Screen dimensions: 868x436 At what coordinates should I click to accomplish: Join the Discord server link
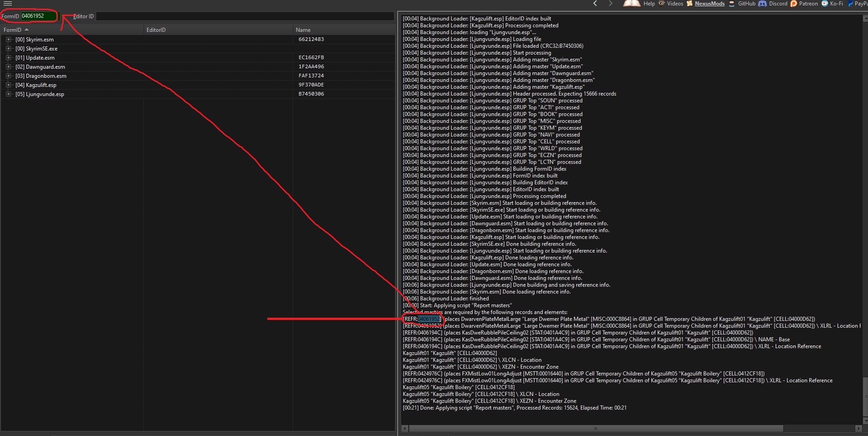[x=773, y=3]
